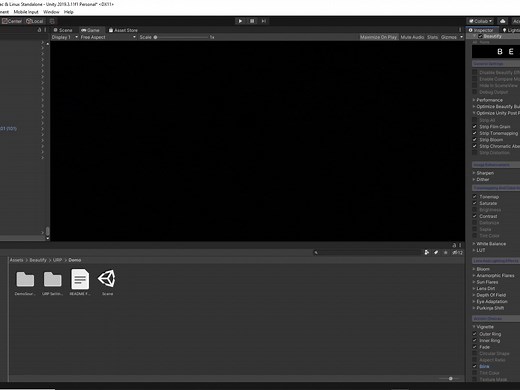Click the Pause button in the toolbar
520x390 pixels.
click(252, 21)
